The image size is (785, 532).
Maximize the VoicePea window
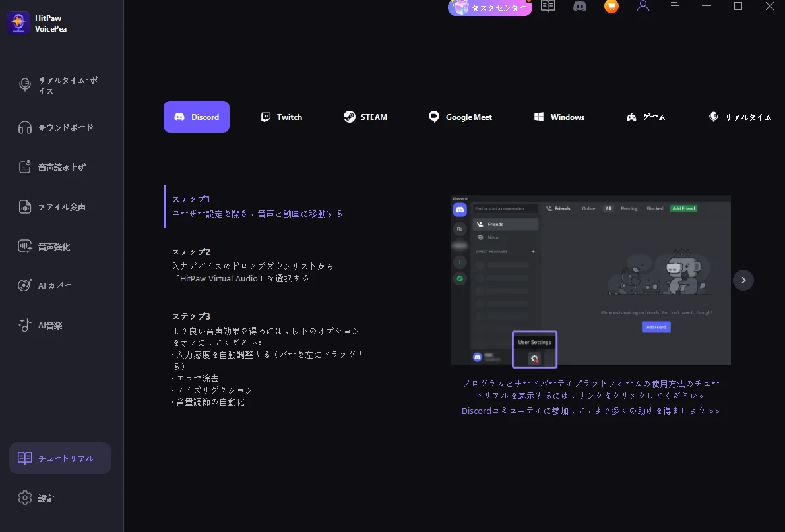[738, 6]
